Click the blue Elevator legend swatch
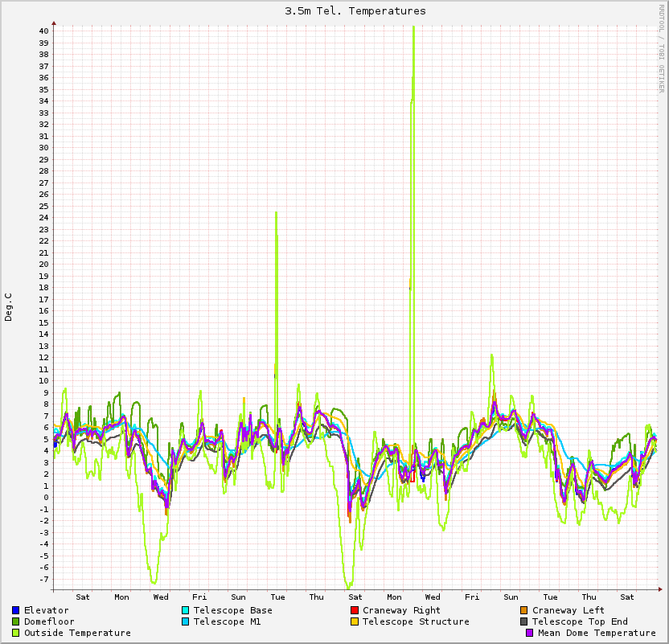669x644 pixels. (x=16, y=610)
